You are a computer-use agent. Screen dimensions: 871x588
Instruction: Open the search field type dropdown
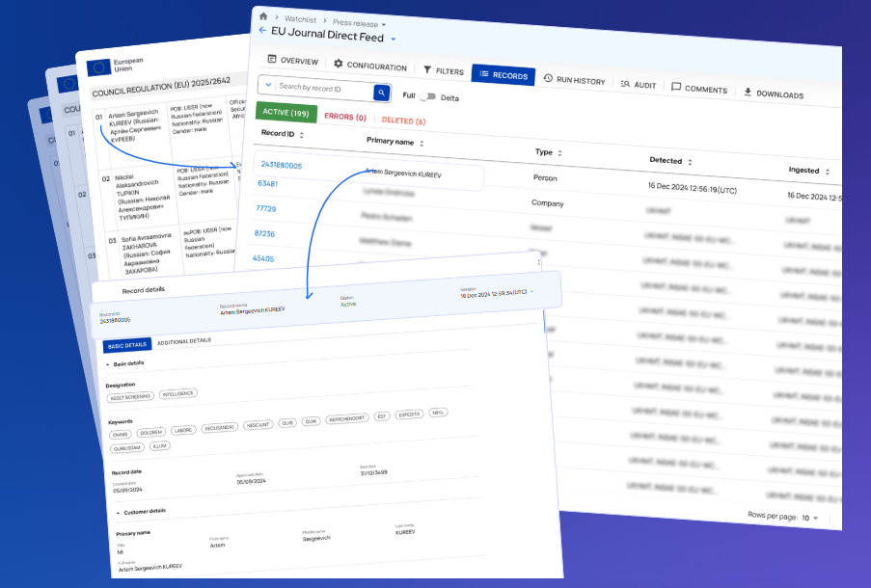click(268, 85)
